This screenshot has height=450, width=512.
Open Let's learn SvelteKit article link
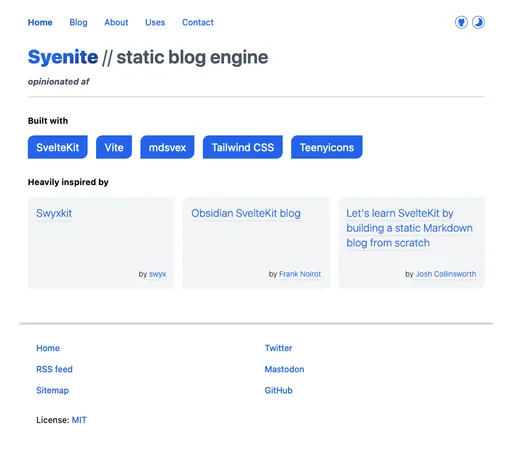[409, 228]
